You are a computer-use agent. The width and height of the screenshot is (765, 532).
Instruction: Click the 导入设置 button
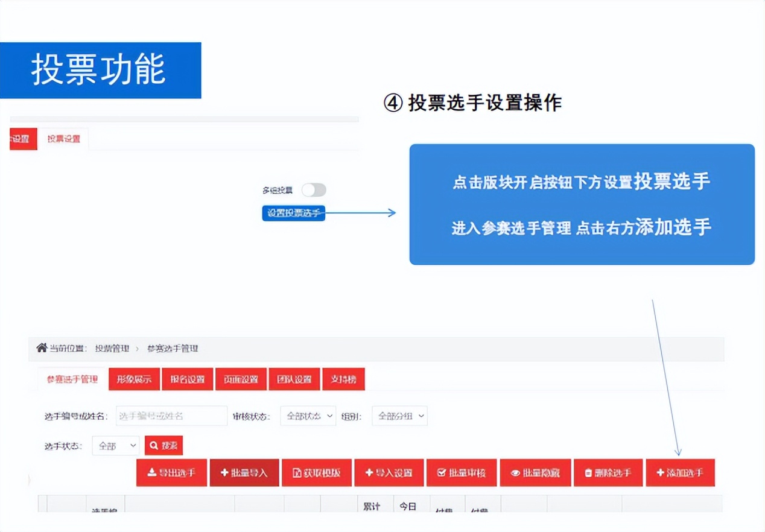click(390, 472)
